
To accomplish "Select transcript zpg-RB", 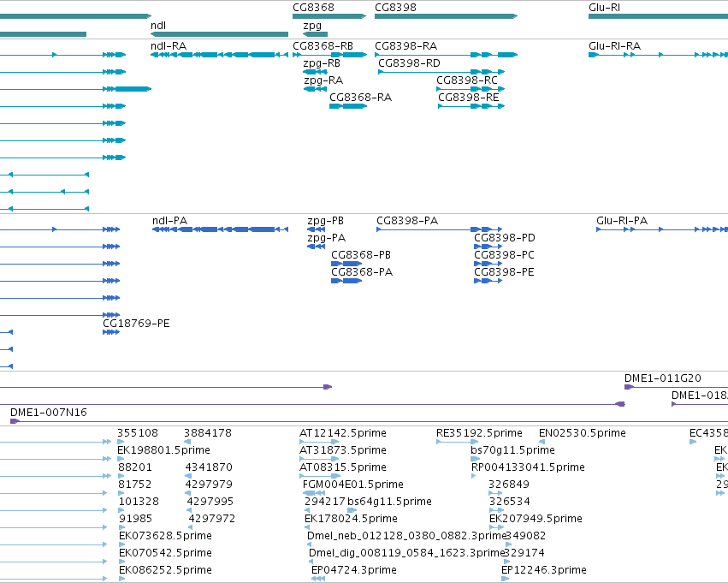I will pyautogui.click(x=316, y=72).
